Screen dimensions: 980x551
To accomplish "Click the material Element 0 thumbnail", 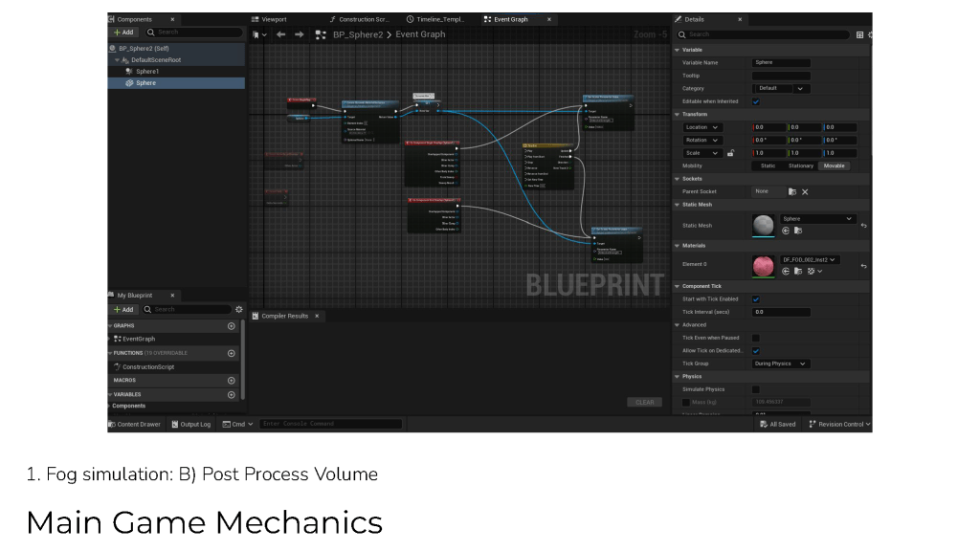I will (764, 266).
